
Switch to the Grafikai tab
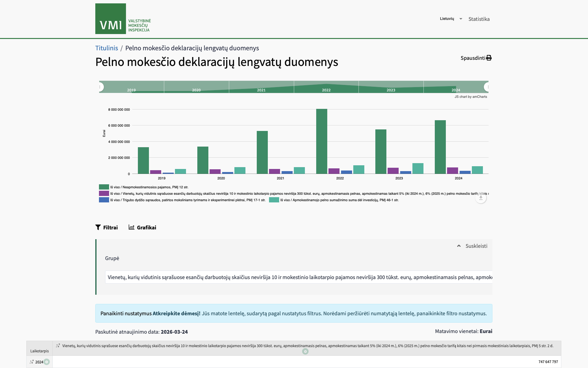(x=142, y=227)
